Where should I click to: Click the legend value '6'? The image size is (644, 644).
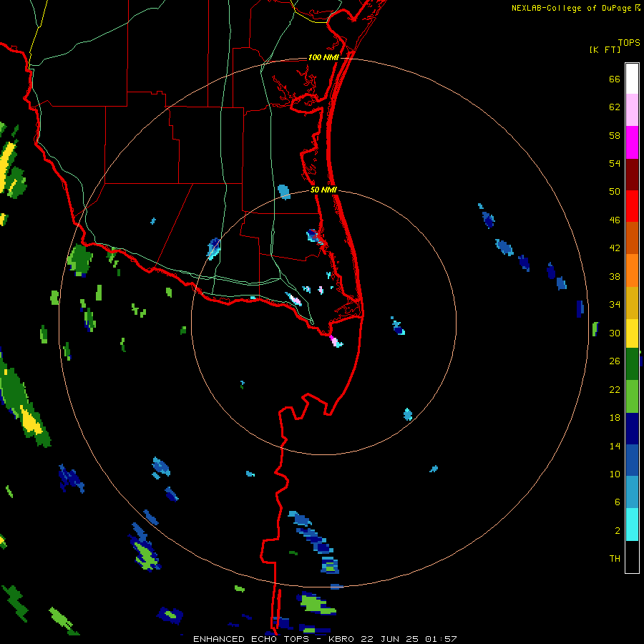tap(617, 502)
